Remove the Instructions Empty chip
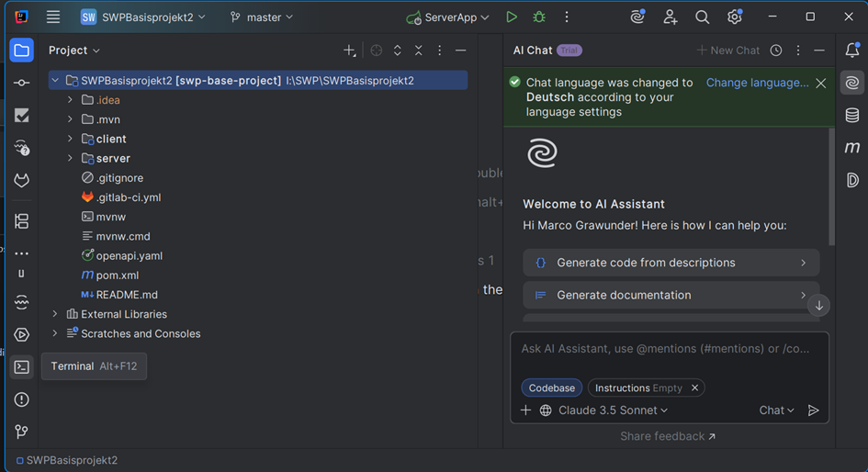The image size is (868, 472). pyautogui.click(x=695, y=388)
